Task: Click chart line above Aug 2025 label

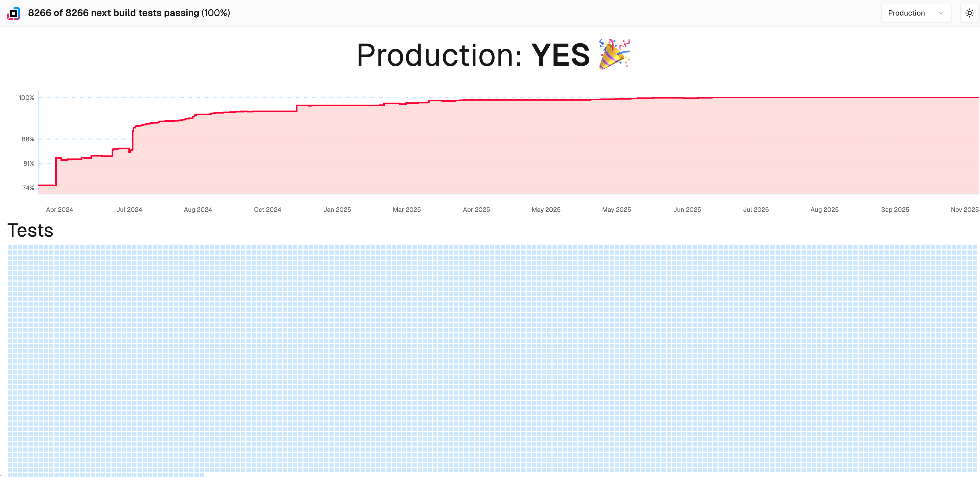Action: (x=824, y=98)
